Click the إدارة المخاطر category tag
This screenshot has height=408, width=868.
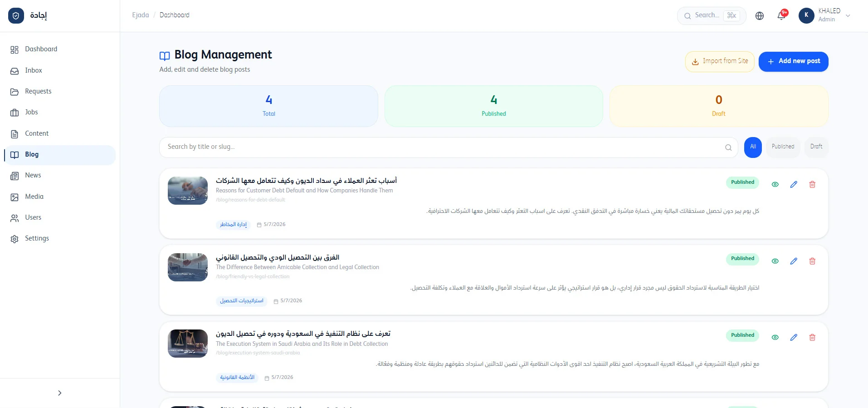233,225
